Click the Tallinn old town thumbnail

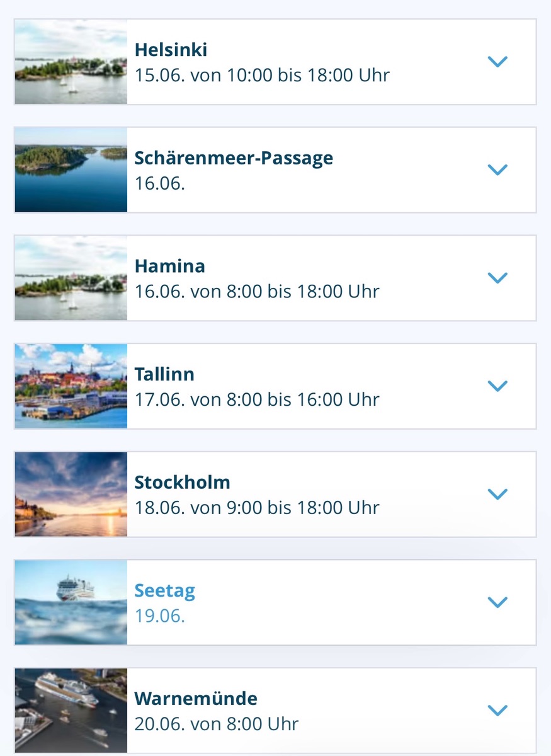[71, 386]
